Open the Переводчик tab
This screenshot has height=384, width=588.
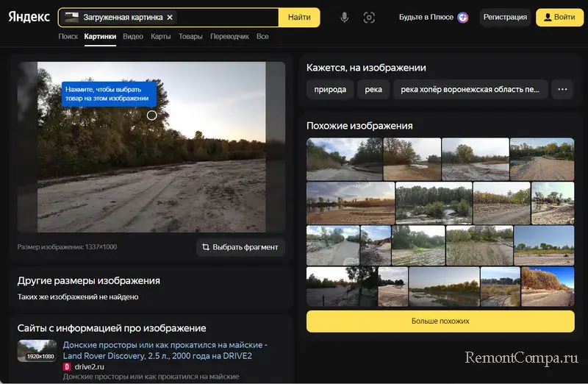(x=229, y=36)
